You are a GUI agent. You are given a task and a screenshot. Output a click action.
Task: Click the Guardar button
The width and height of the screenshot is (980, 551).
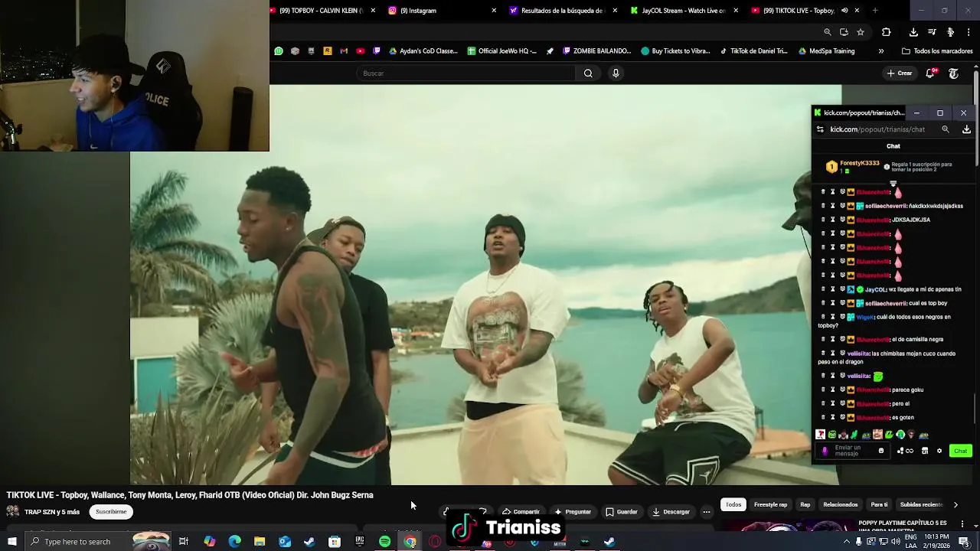coord(622,512)
